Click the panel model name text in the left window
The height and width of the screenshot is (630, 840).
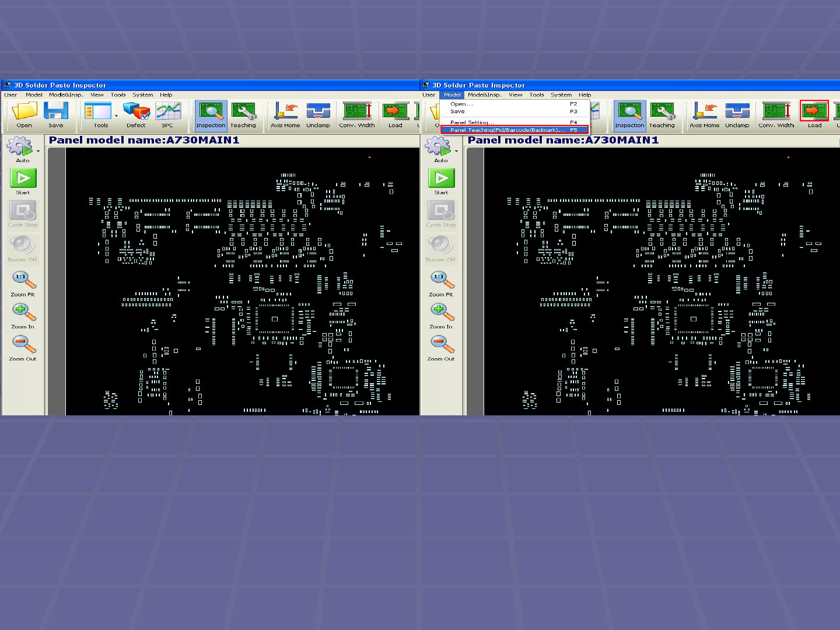click(144, 140)
